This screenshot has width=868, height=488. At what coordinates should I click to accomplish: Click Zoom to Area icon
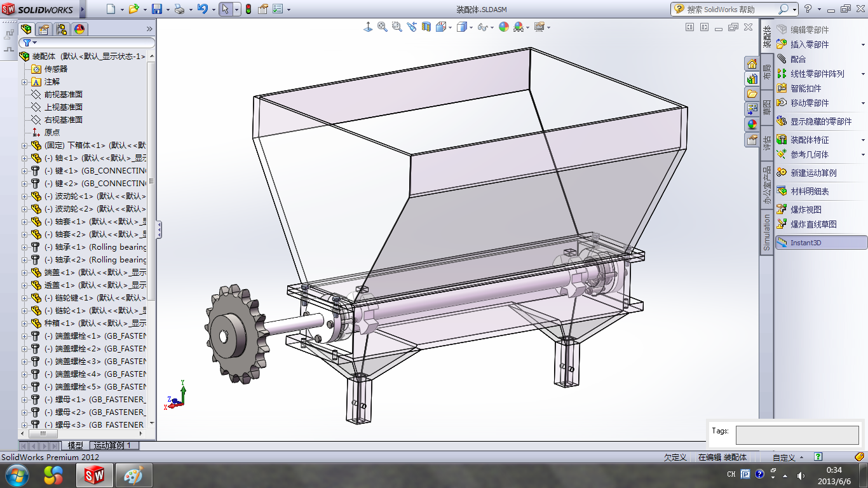[397, 27]
